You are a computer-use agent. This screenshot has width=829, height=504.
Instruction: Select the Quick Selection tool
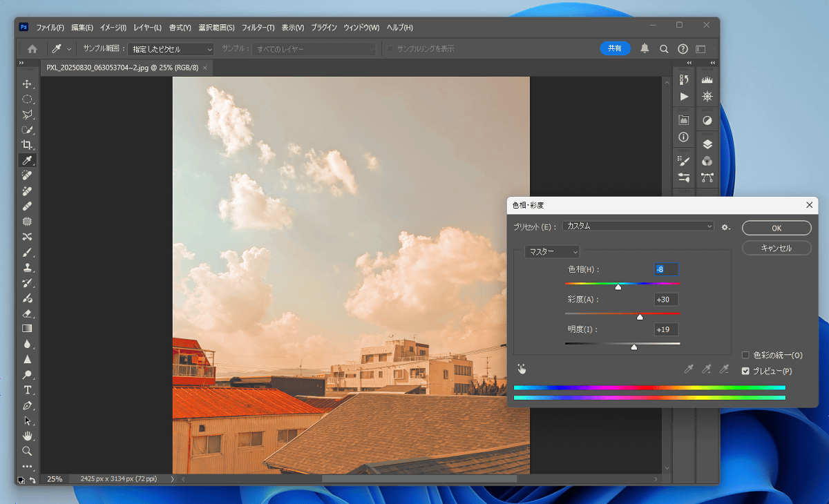(28, 130)
